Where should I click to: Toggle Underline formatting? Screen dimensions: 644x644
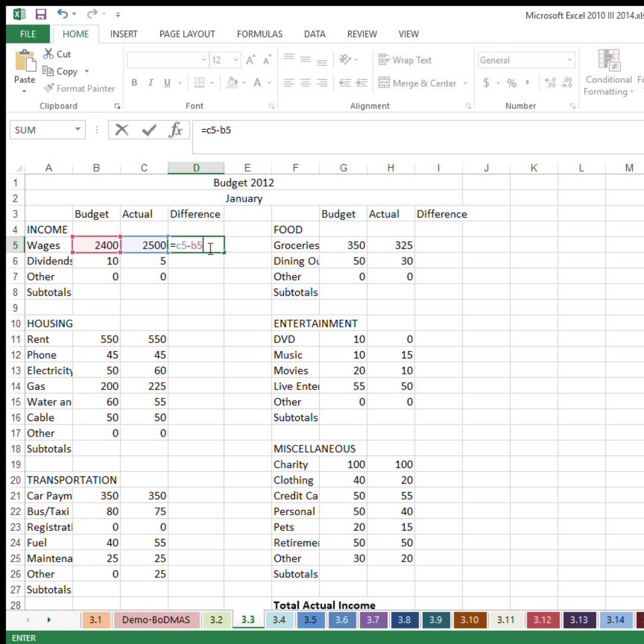tap(167, 82)
